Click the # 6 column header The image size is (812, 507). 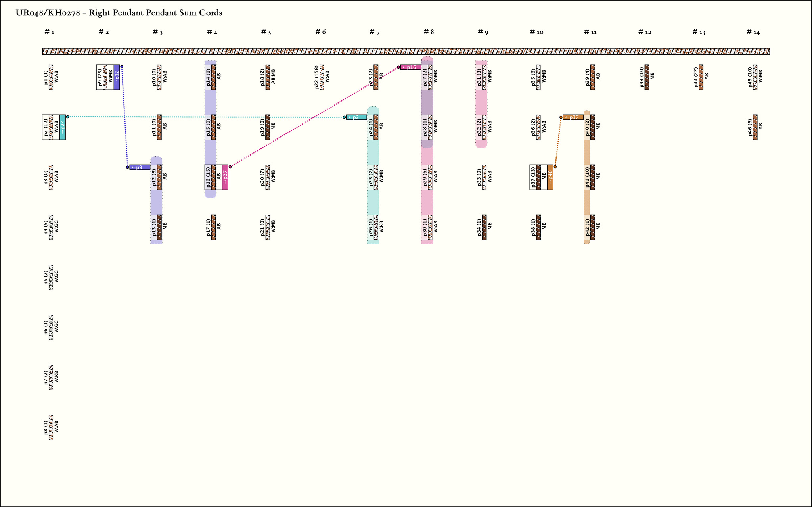coord(320,32)
